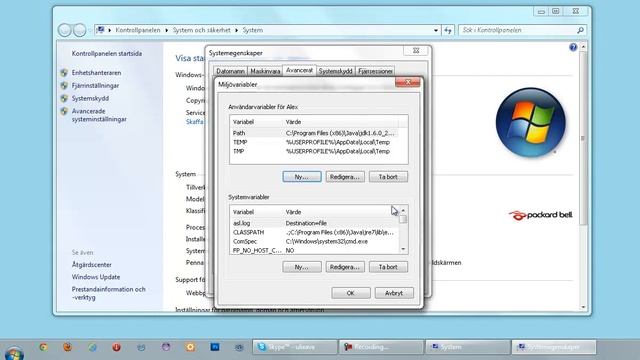Refresh the Control Panel address bar
Image resolution: width=640 pixels, height=360 pixels.
pyautogui.click(x=448, y=30)
